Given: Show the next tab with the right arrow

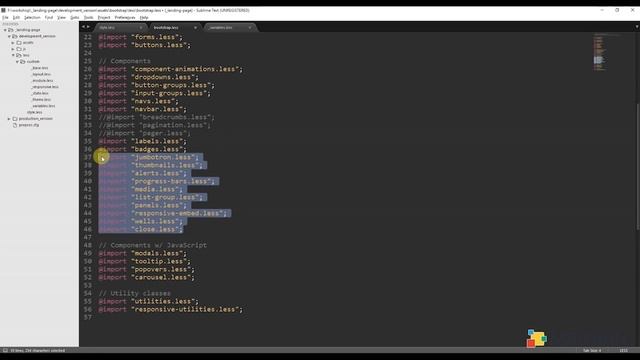Looking at the screenshot, I should coord(88,27).
